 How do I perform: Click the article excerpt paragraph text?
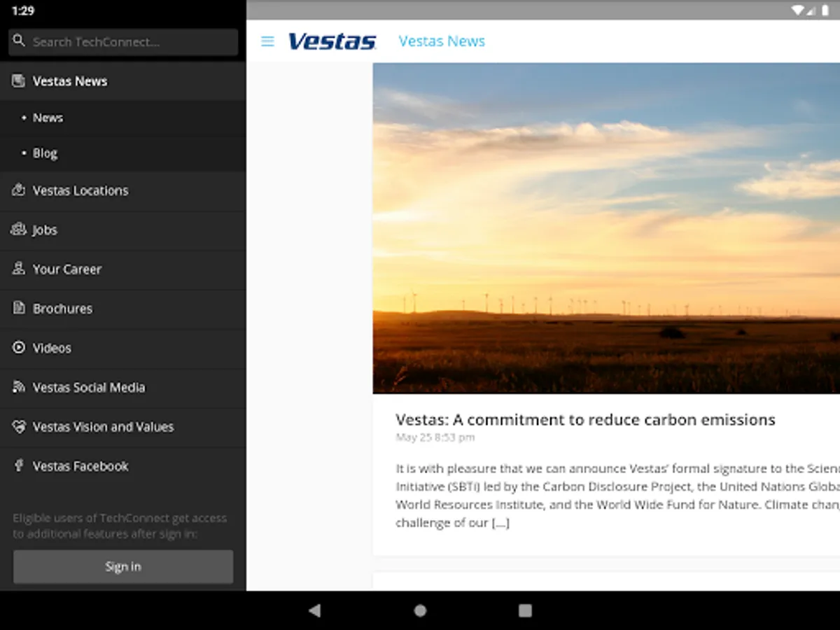617,496
